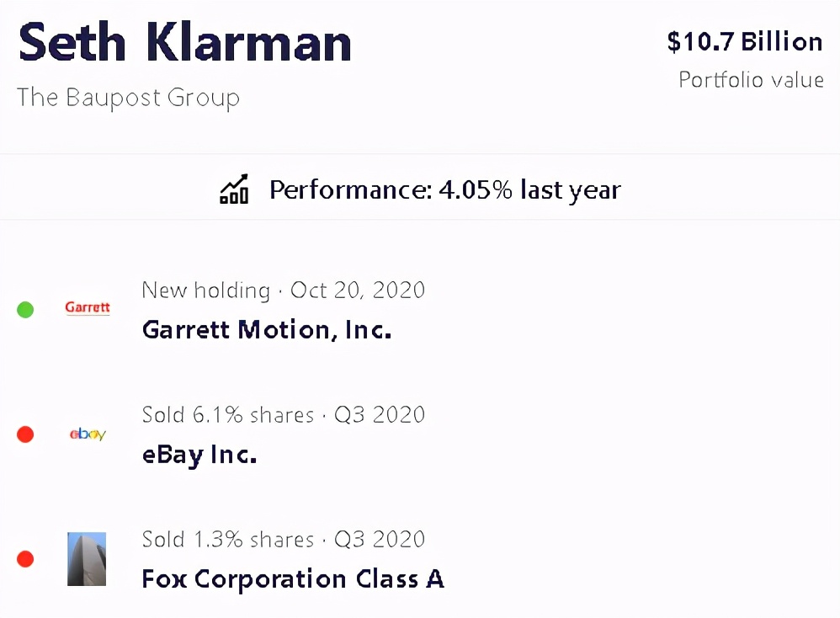Click the Fox Corporation building thumbnail

tap(87, 559)
